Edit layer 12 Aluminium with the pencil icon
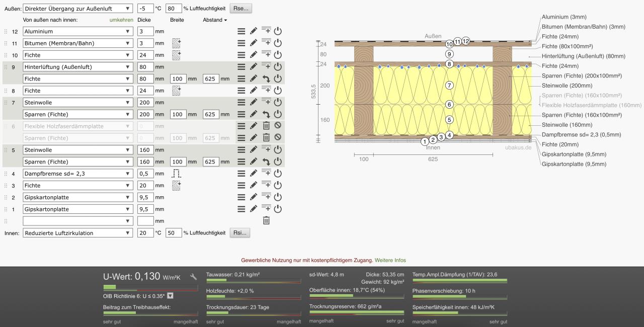Viewport: 644px width, 327px height. coord(254,31)
